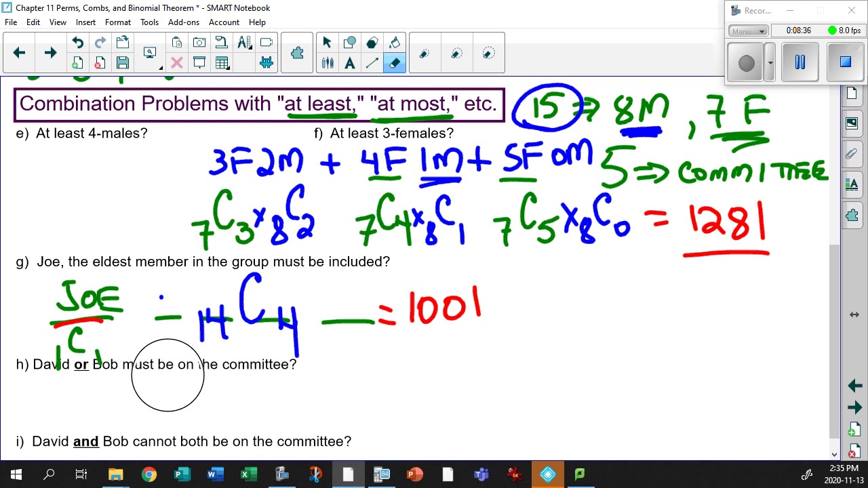Open measurement tools compass dropdown

point(244,43)
